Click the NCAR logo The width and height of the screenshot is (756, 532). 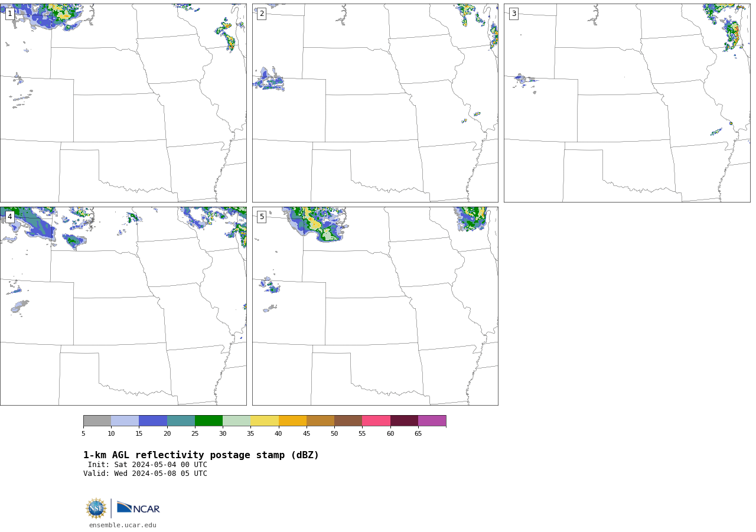138,508
